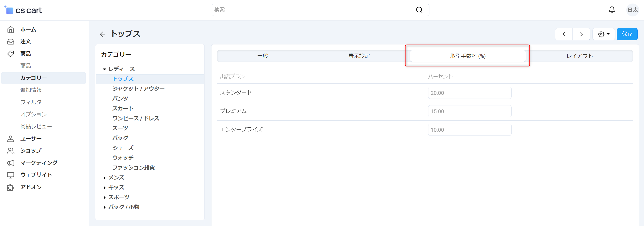Click the 検索 search input field
The width and height of the screenshot is (644, 226).
pyautogui.click(x=313, y=10)
